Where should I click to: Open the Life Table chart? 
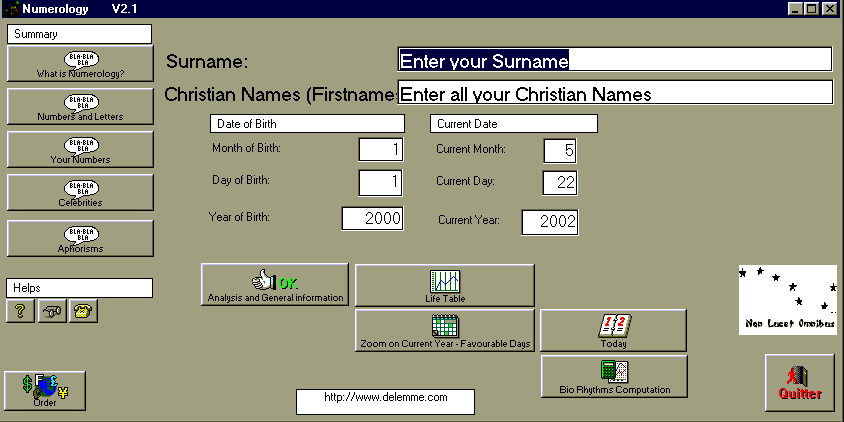click(445, 285)
